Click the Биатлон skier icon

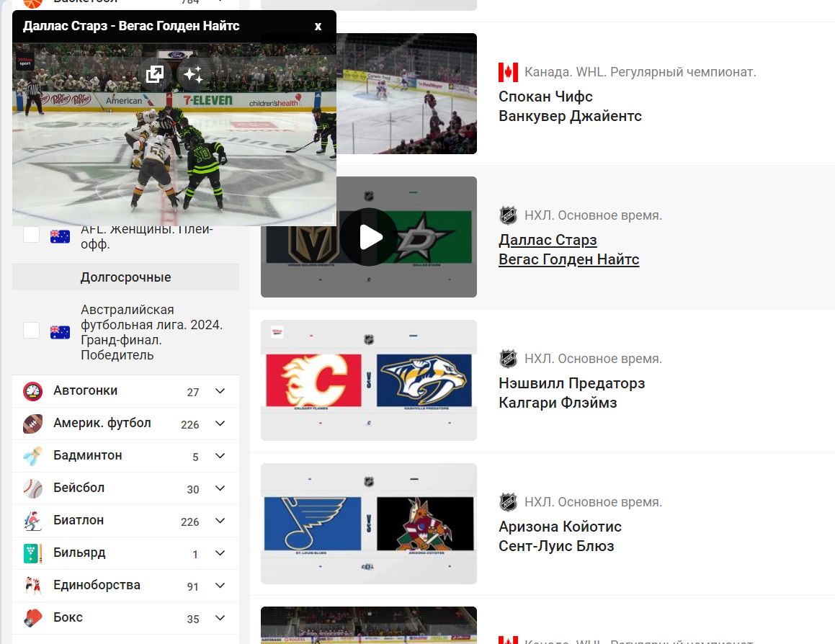tap(32, 521)
